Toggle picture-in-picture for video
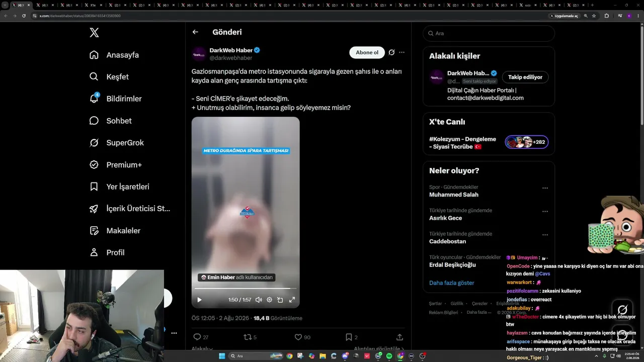The width and height of the screenshot is (644, 362). pyautogui.click(x=280, y=300)
